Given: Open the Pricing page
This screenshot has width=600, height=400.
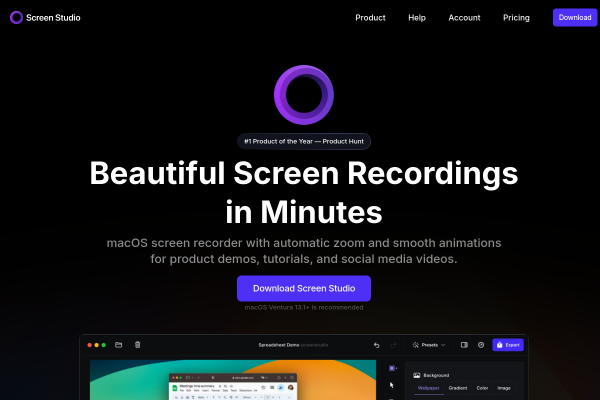Looking at the screenshot, I should pyautogui.click(x=516, y=18).
